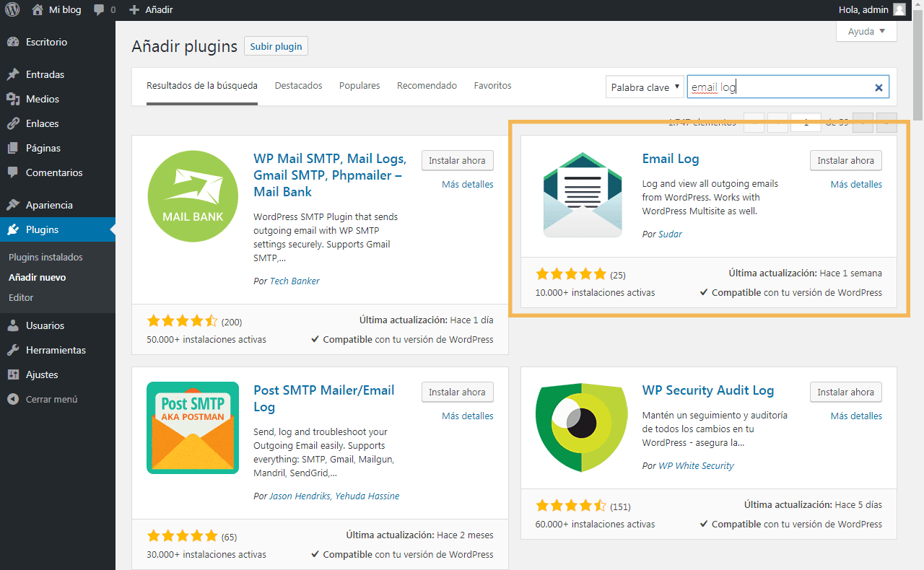Open WP Security Audit Log title link
The height and width of the screenshot is (570, 924).
708,390
